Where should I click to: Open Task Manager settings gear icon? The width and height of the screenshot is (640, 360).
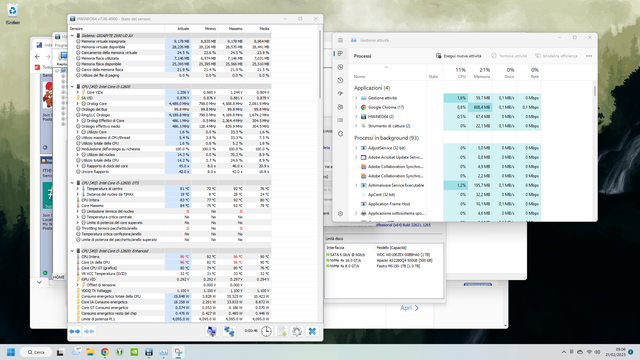(x=340, y=213)
